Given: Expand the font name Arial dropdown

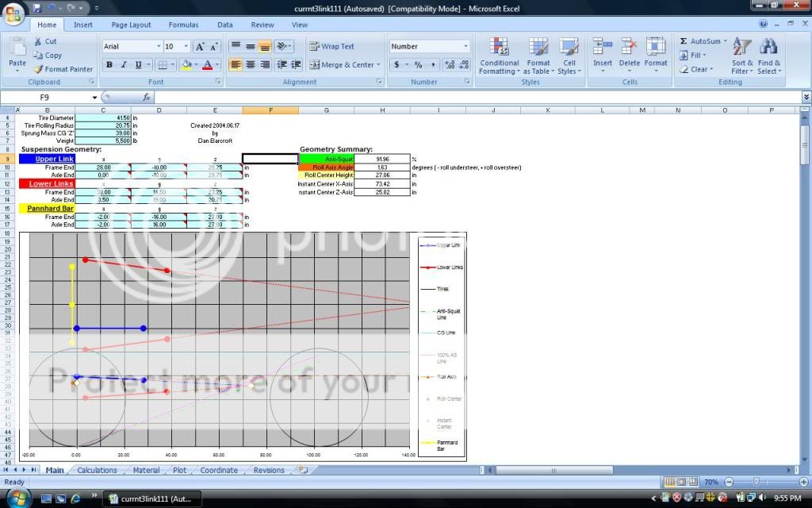Looking at the screenshot, I should point(156,47).
